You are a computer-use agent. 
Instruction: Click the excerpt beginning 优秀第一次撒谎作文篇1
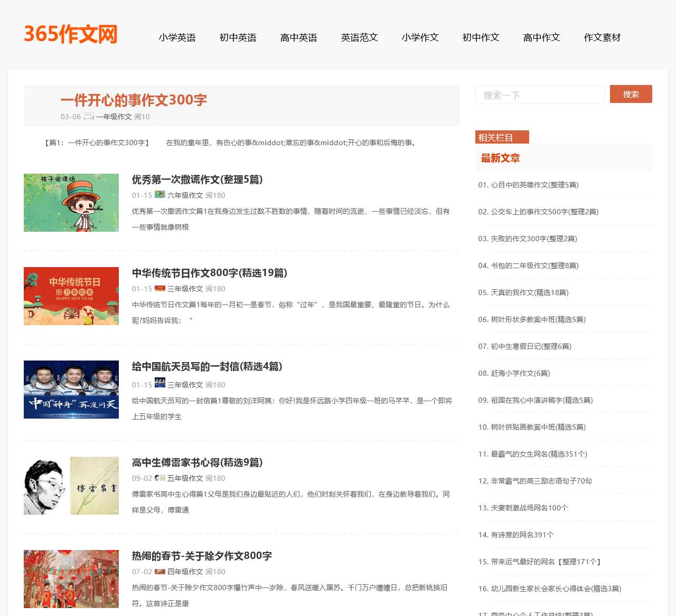[291, 219]
